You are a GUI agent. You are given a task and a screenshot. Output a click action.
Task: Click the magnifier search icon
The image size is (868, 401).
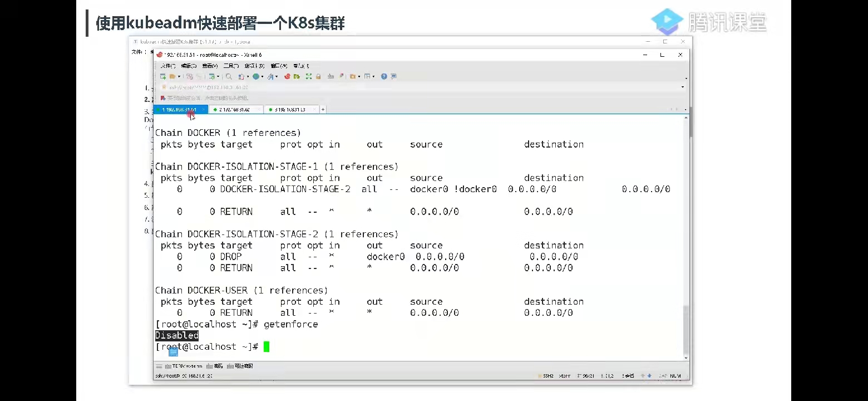click(229, 76)
